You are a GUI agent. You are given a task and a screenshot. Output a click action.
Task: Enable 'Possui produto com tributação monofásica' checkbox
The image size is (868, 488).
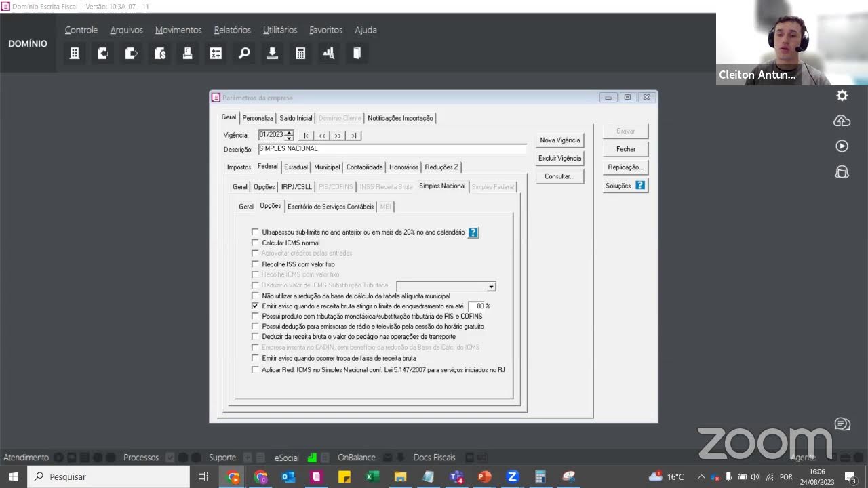pyautogui.click(x=255, y=317)
